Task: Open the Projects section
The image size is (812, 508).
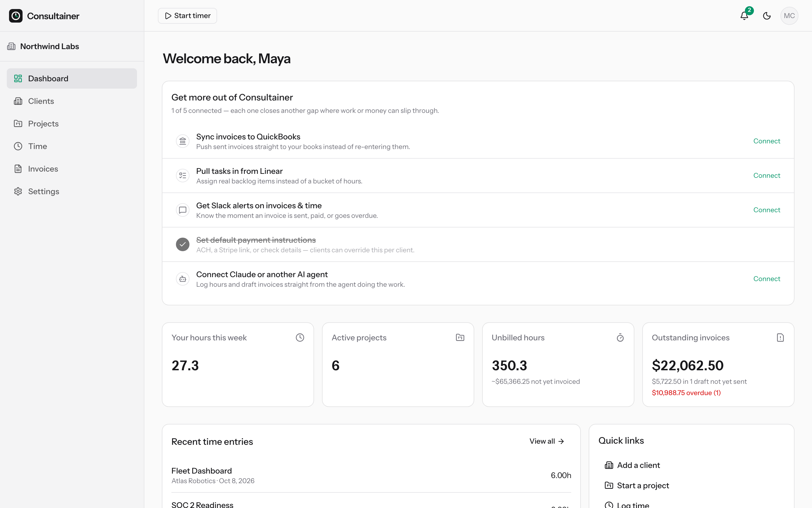Action: click(72, 124)
